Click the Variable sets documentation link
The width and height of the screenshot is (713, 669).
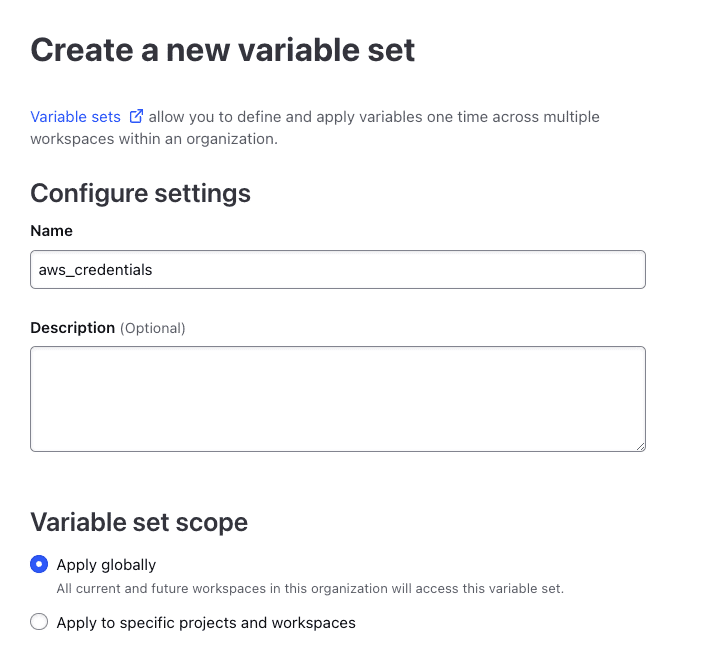pos(75,117)
